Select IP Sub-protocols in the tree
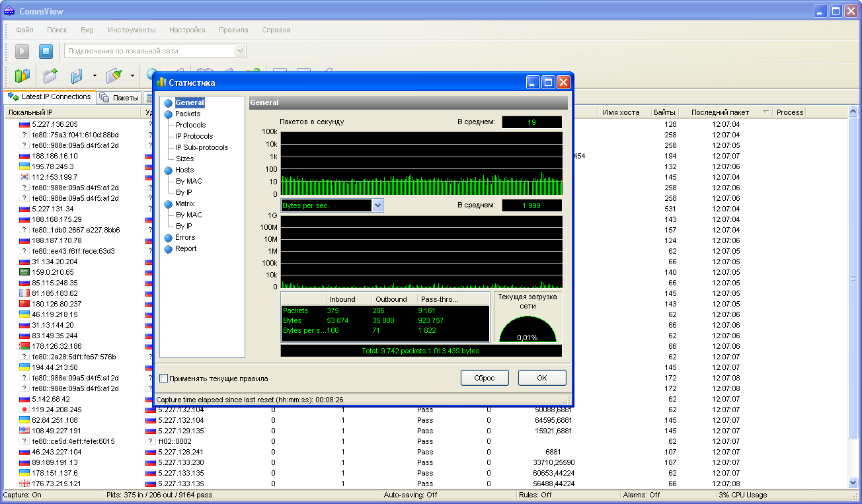This screenshot has width=862, height=504. [x=202, y=147]
